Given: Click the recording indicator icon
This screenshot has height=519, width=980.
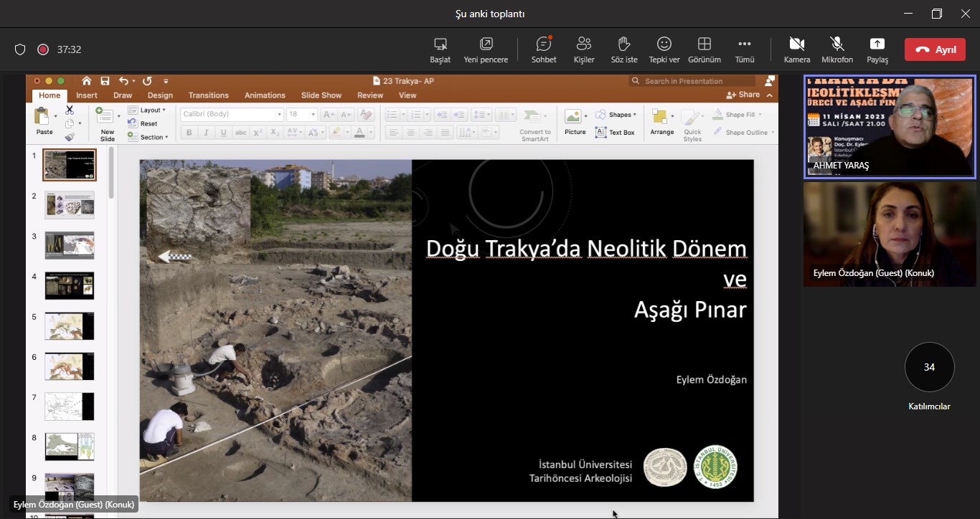Looking at the screenshot, I should tap(43, 49).
